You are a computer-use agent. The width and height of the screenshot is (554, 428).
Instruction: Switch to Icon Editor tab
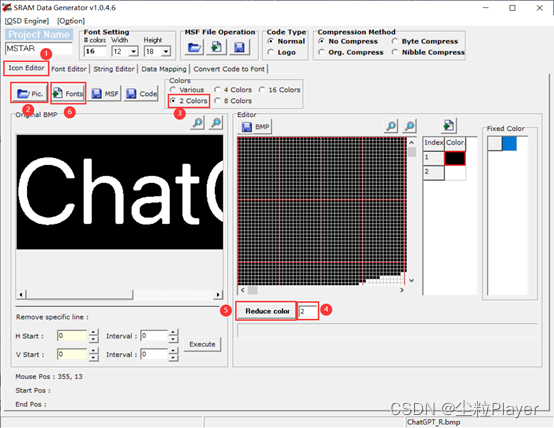26,68
